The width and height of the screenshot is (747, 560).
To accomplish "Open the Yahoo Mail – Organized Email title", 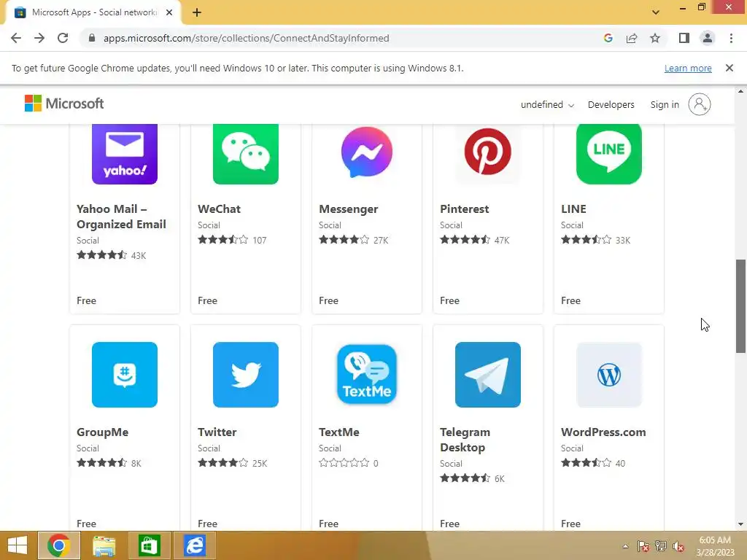I will 122,217.
